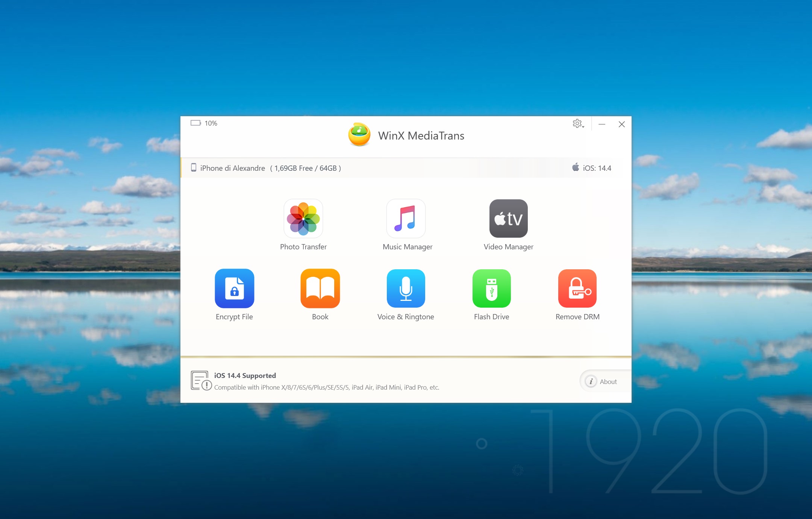Click "iOS 14.4 Supported" heading
This screenshot has width=812, height=519.
click(x=245, y=375)
